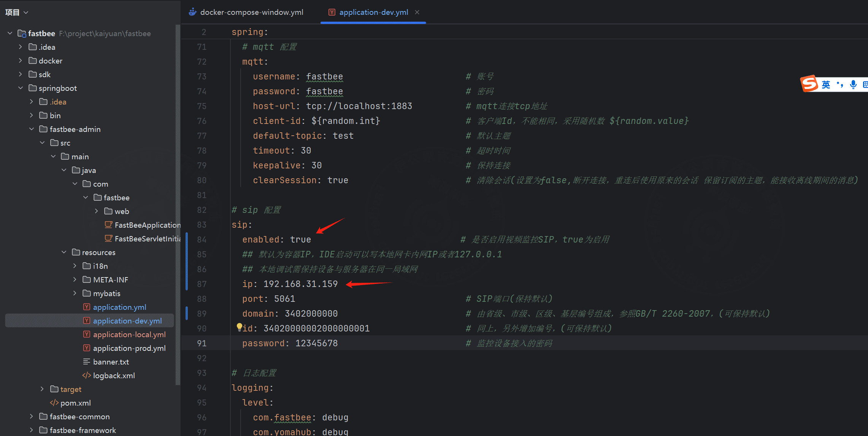Image resolution: width=868 pixels, height=436 pixels.
Task: Click the springboot folder icon
Action: coord(33,88)
